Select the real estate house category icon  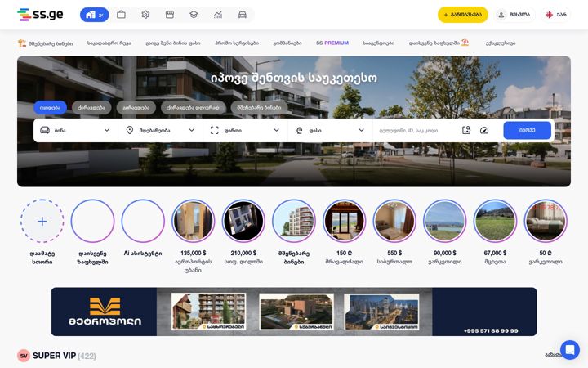pyautogui.click(x=95, y=15)
